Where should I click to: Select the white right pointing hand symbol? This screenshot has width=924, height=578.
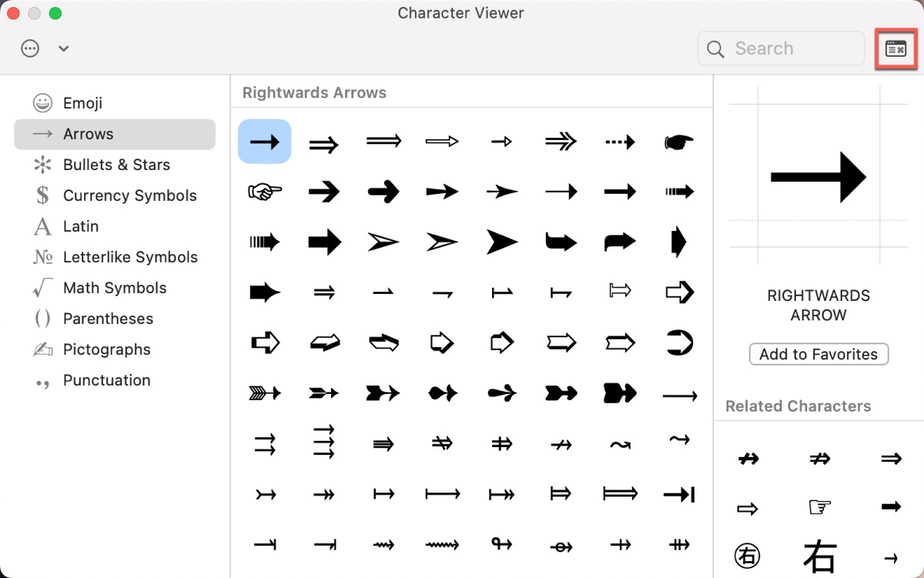264,191
